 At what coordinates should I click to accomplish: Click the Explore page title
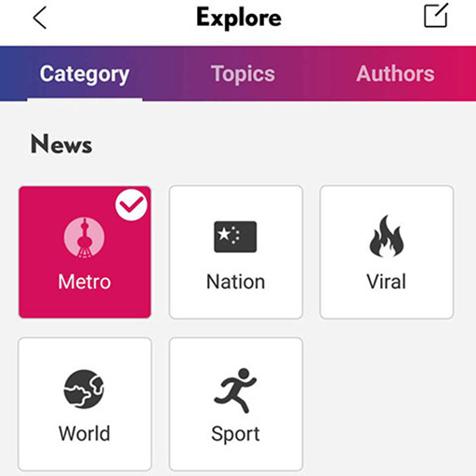239,18
